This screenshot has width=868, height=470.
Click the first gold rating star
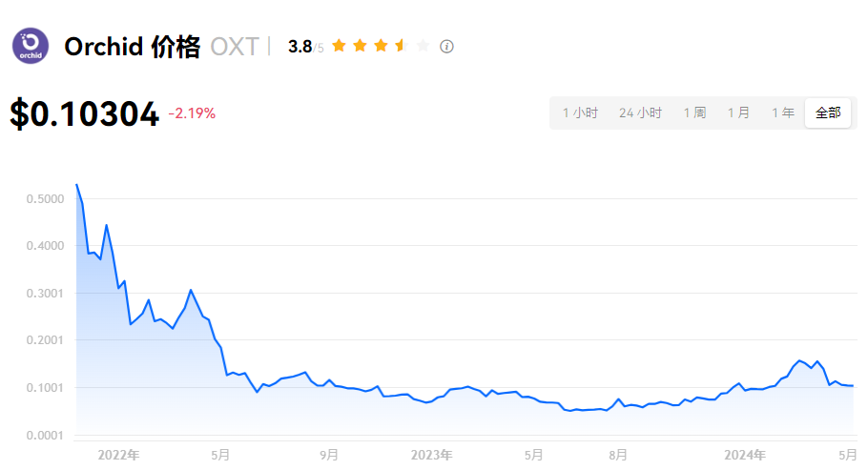(x=339, y=46)
